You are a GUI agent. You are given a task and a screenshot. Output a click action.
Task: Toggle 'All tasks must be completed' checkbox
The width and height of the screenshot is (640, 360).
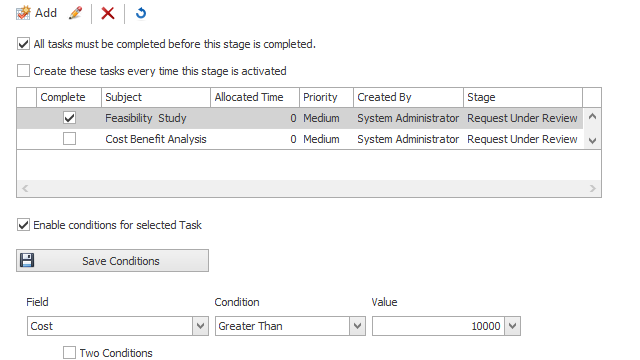23,44
